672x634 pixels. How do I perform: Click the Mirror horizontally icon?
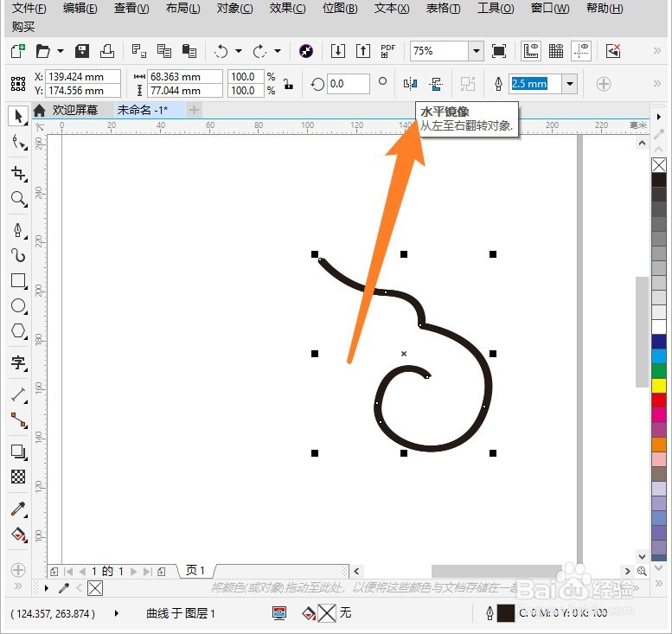410,84
